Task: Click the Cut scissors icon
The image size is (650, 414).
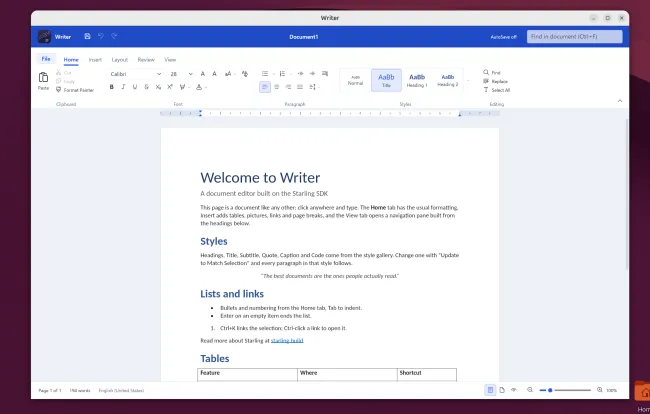Action: point(58,73)
